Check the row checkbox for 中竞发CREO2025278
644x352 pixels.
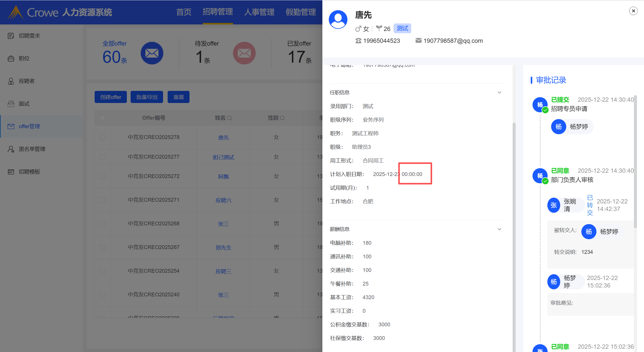click(102, 137)
